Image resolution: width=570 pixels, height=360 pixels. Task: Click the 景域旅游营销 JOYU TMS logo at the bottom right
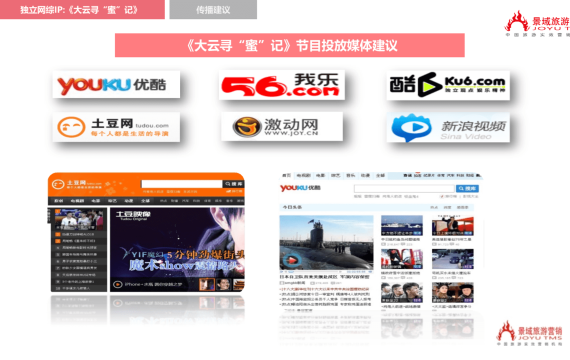(x=530, y=333)
